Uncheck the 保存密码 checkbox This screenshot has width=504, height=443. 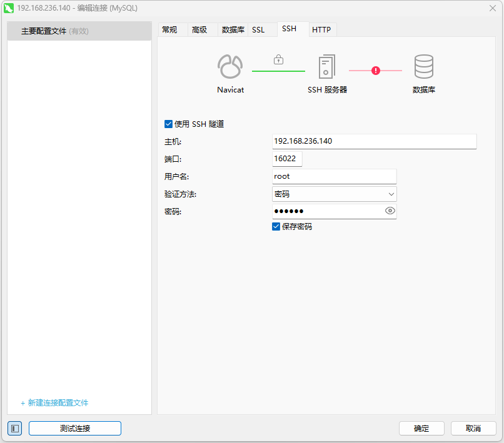pyautogui.click(x=276, y=227)
